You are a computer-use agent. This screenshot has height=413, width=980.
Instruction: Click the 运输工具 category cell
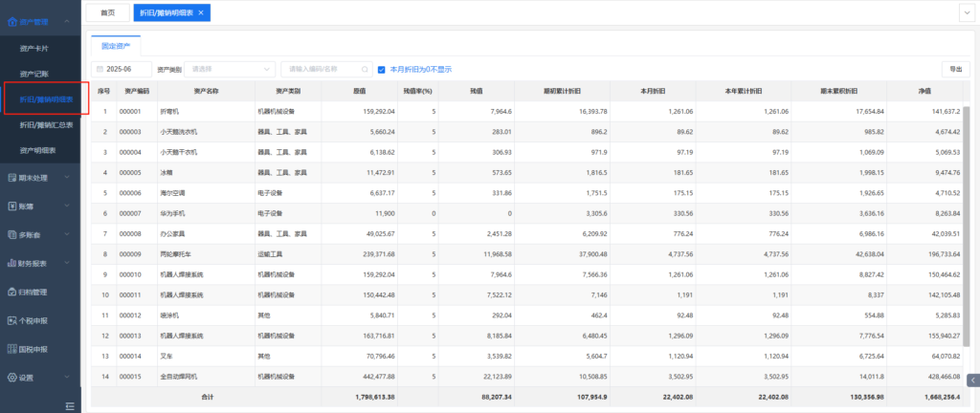pos(270,254)
